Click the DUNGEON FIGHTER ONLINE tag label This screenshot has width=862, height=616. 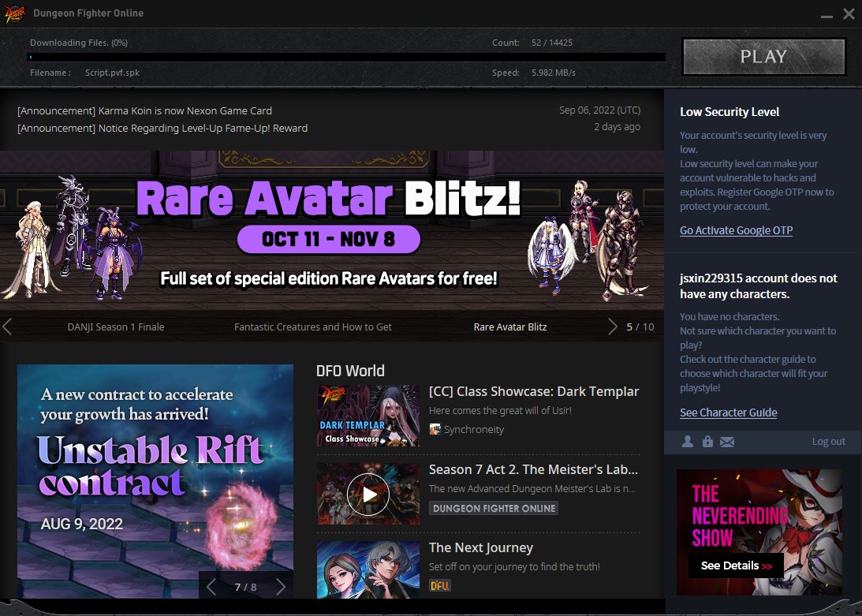point(494,508)
